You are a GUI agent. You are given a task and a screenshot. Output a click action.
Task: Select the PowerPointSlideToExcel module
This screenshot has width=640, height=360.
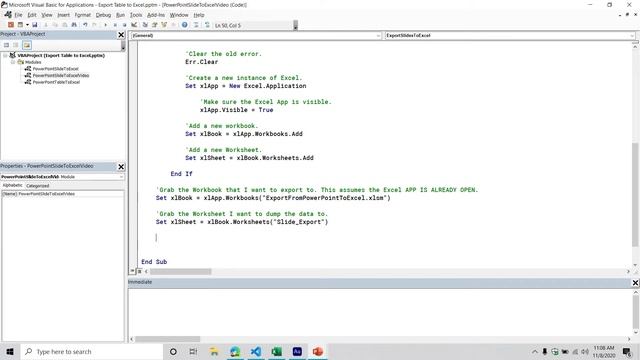tap(56, 69)
